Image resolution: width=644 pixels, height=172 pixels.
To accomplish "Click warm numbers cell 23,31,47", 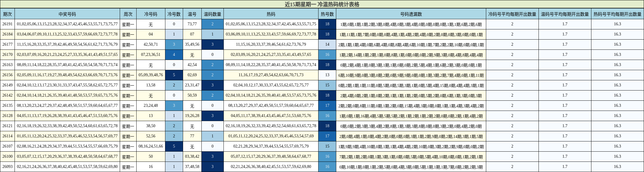I will tap(192, 85).
